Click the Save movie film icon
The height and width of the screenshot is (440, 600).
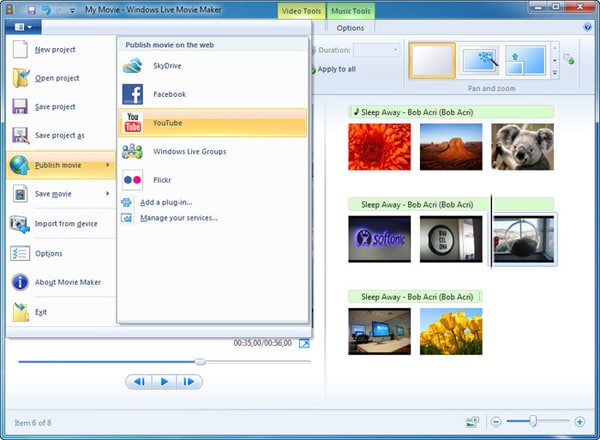pos(20,194)
